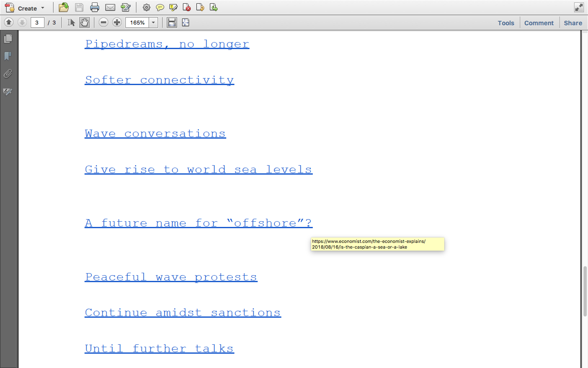Image resolution: width=588 pixels, height=368 pixels.
Task: Show Attachments paperclip panel
Action: tap(8, 74)
